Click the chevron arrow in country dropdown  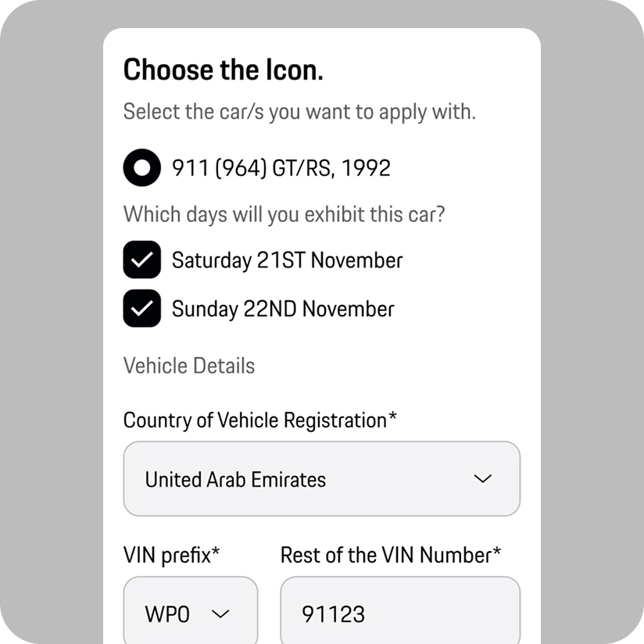tap(482, 478)
